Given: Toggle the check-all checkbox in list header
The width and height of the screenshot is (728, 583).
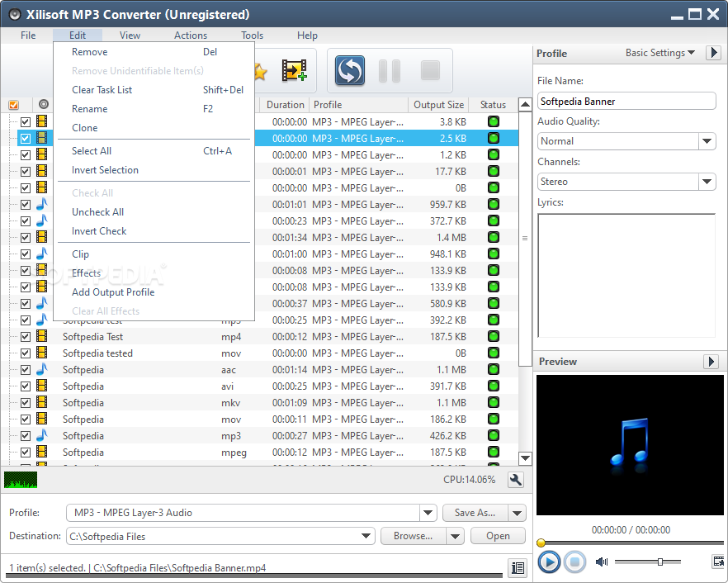Looking at the screenshot, I should point(13,105).
